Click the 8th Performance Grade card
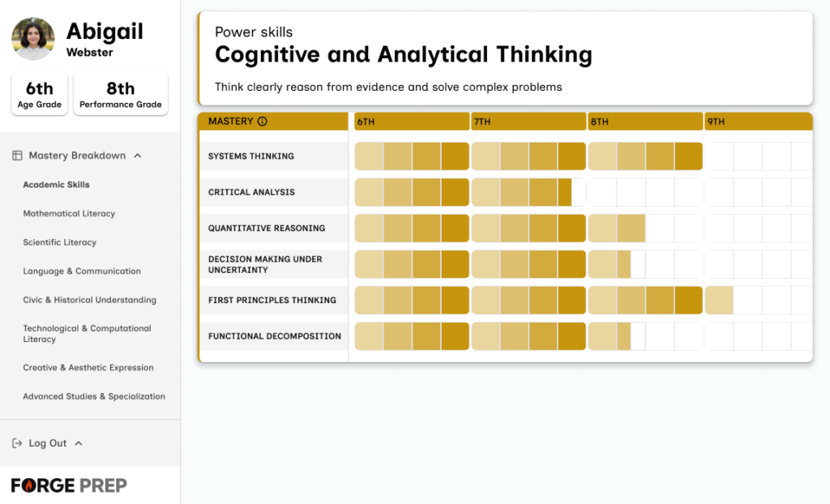This screenshot has height=504, width=830. [x=121, y=94]
